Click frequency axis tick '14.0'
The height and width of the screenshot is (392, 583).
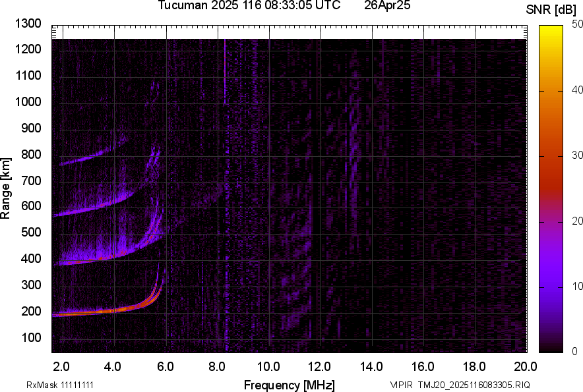371,367
